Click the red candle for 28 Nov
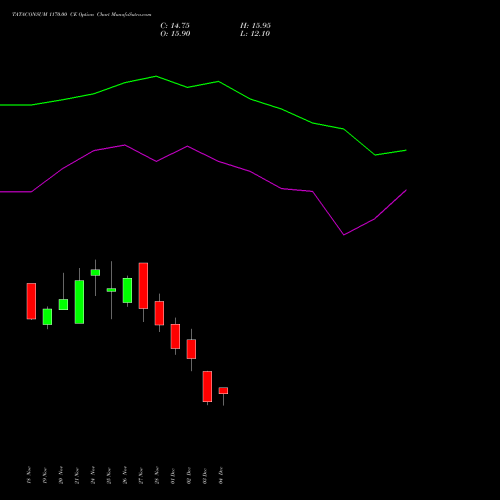The width and height of the screenshot is (500, 500). pyautogui.click(x=159, y=313)
